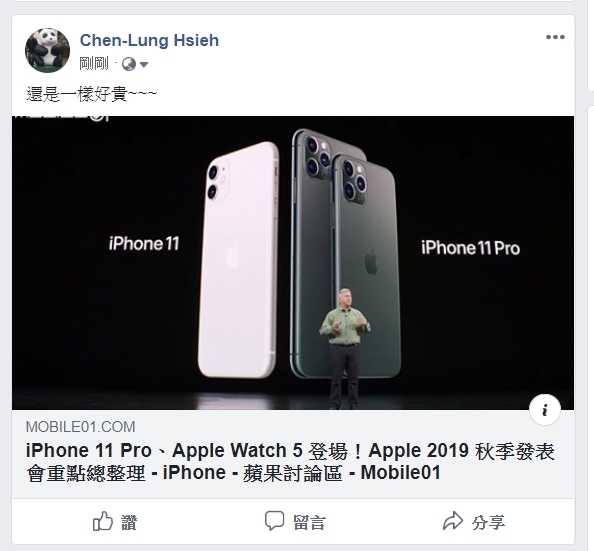Open the iPhone 11 keynote preview image
The image size is (594, 551).
tap(293, 263)
